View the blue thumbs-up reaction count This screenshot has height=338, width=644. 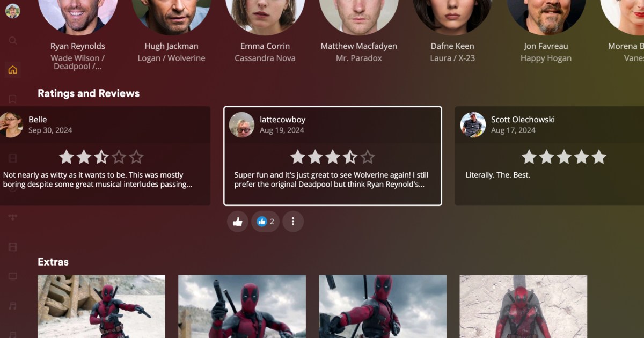[x=265, y=222]
